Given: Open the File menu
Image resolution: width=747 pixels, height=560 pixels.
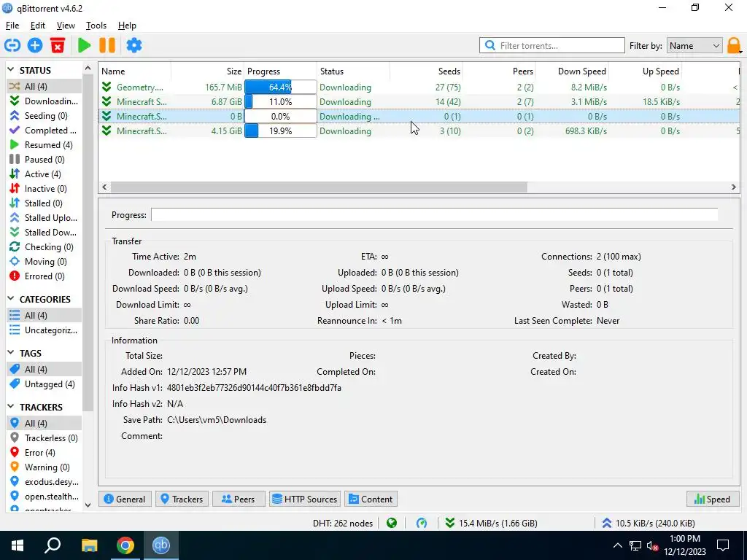Looking at the screenshot, I should (x=12, y=26).
